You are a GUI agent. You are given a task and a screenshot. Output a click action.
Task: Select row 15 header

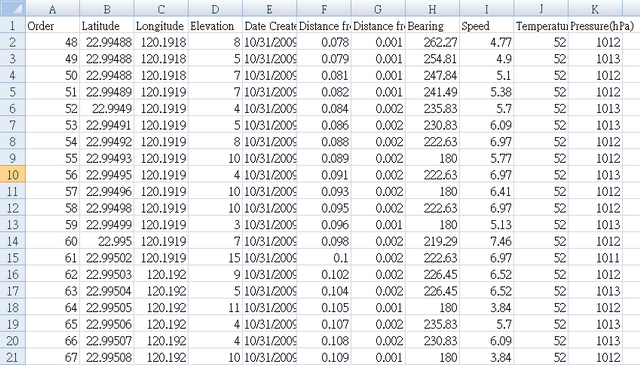pos(13,258)
